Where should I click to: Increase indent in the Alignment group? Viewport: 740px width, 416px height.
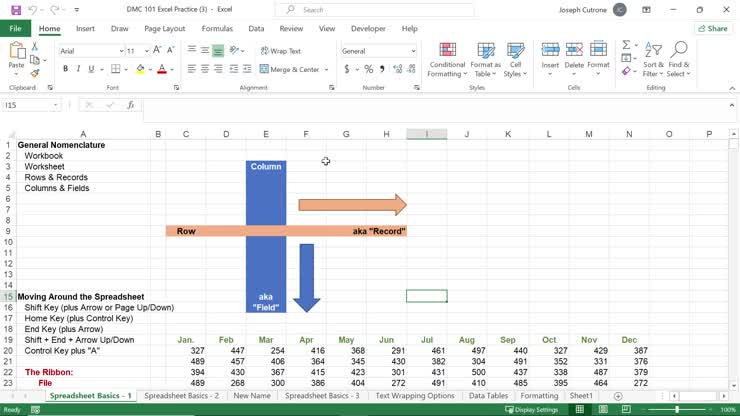pos(247,69)
